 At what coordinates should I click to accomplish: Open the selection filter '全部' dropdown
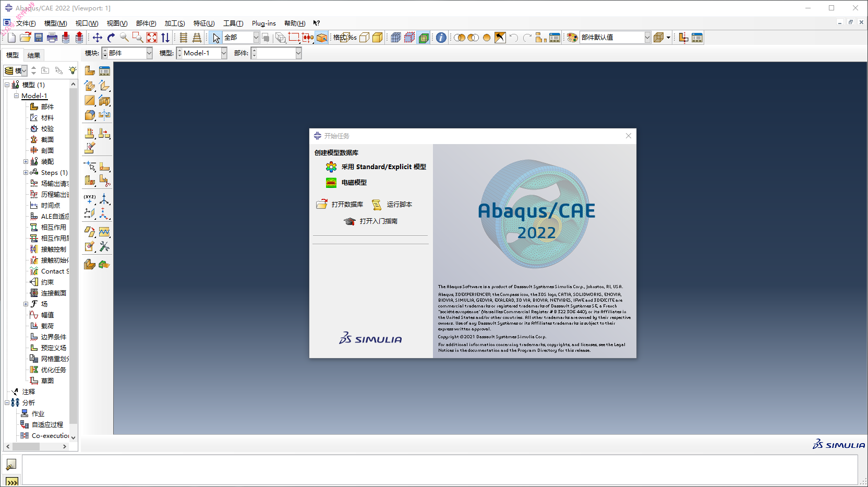(256, 38)
